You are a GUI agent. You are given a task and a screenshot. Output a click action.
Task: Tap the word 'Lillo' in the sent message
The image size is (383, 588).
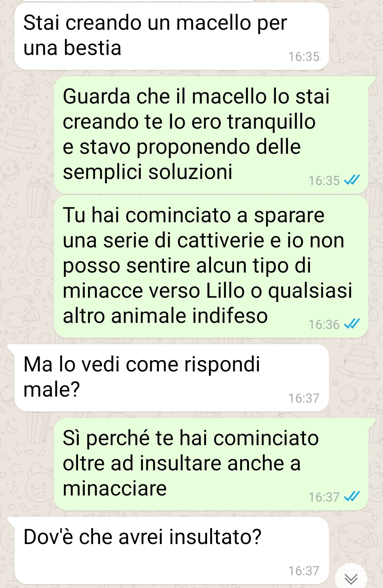point(226,291)
